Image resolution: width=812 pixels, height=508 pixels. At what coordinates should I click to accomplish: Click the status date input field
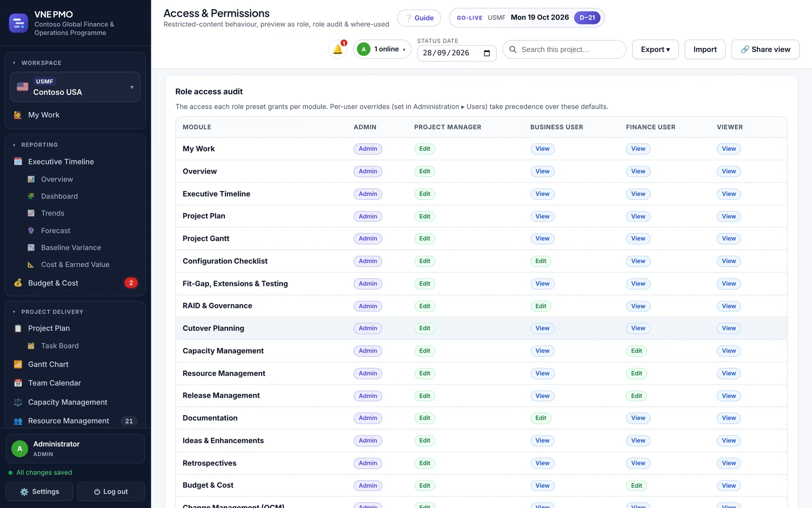pos(456,53)
